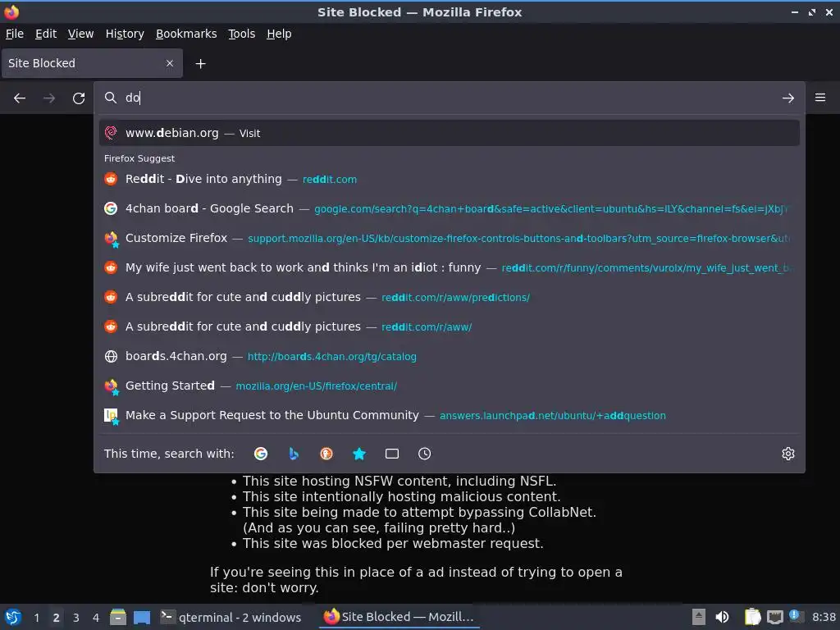Viewport: 840px width, 630px height.
Task: Open the volume control in system tray
Action: [x=722, y=617]
